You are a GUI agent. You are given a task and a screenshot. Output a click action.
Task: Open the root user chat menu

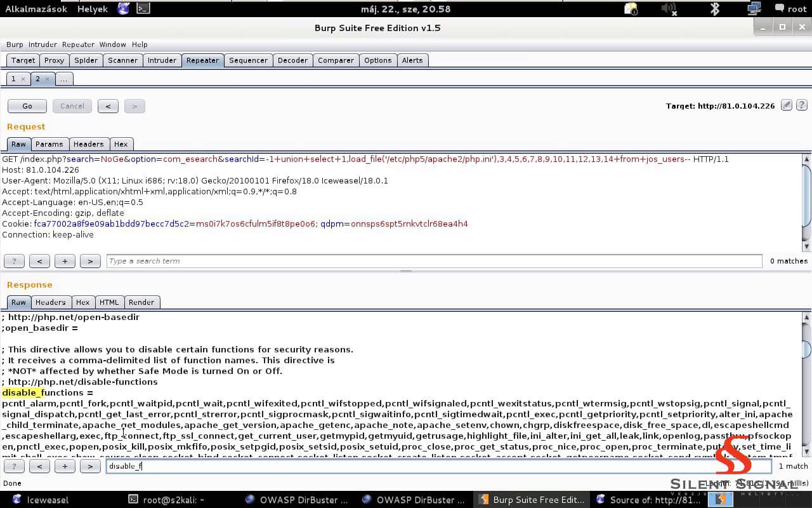coord(790,9)
